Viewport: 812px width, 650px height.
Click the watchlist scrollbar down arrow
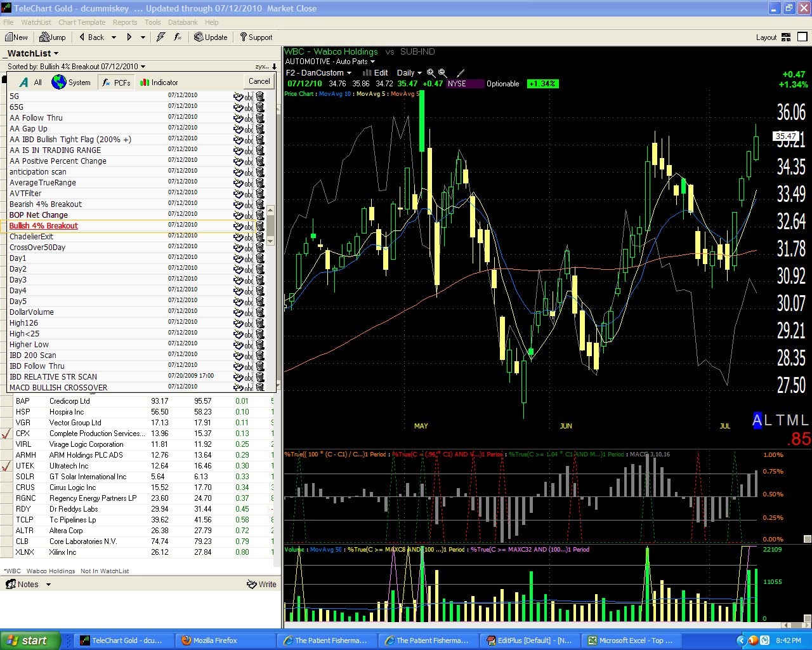pyautogui.click(x=270, y=240)
